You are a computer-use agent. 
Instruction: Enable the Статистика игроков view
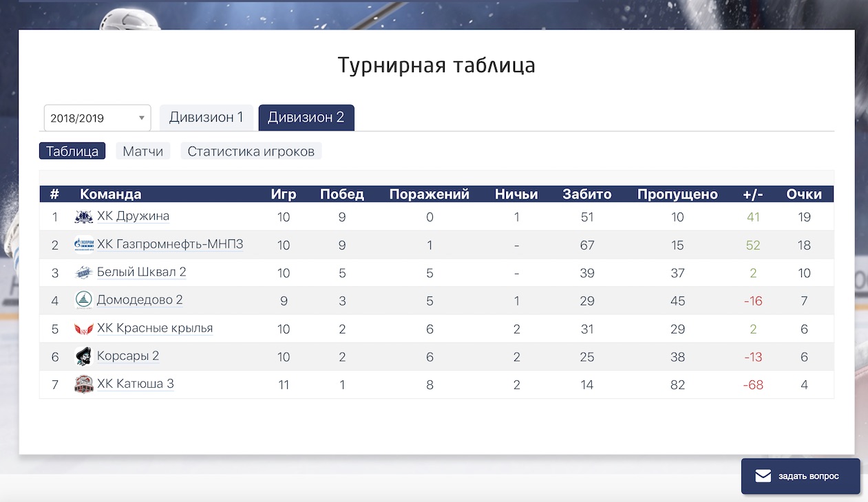click(x=251, y=150)
